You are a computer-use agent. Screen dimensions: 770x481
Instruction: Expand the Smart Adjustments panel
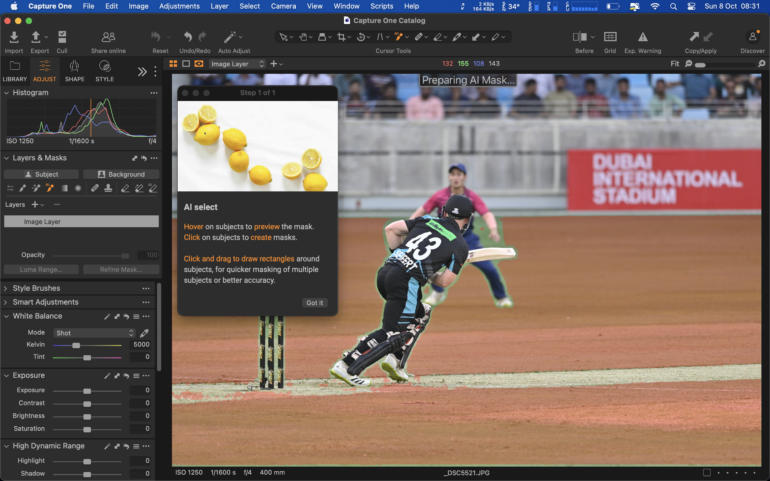[x=6, y=302]
